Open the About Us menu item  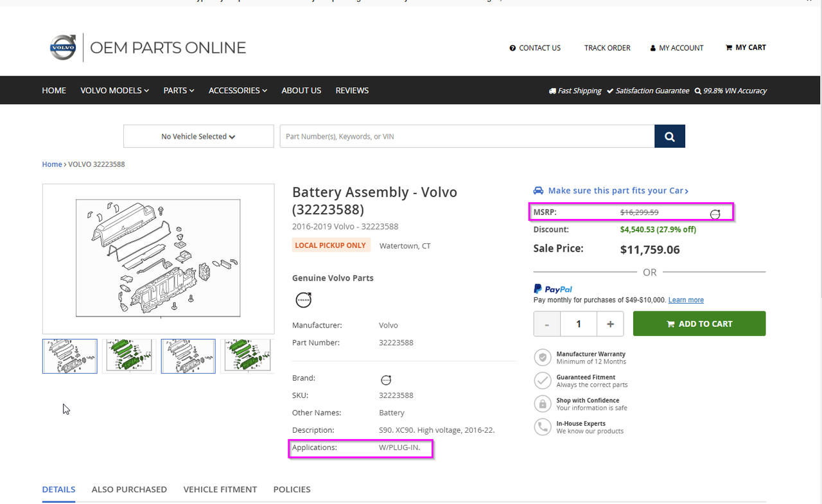[x=301, y=91]
